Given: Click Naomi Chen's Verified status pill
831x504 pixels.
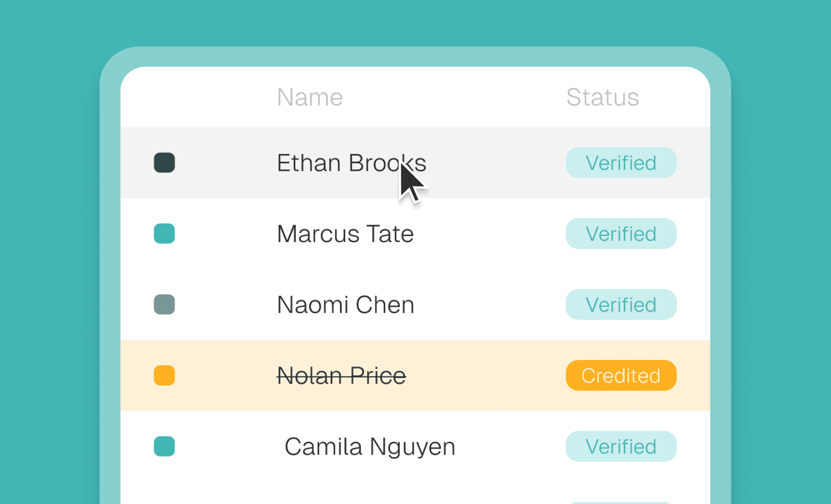Looking at the screenshot, I should pyautogui.click(x=621, y=304).
